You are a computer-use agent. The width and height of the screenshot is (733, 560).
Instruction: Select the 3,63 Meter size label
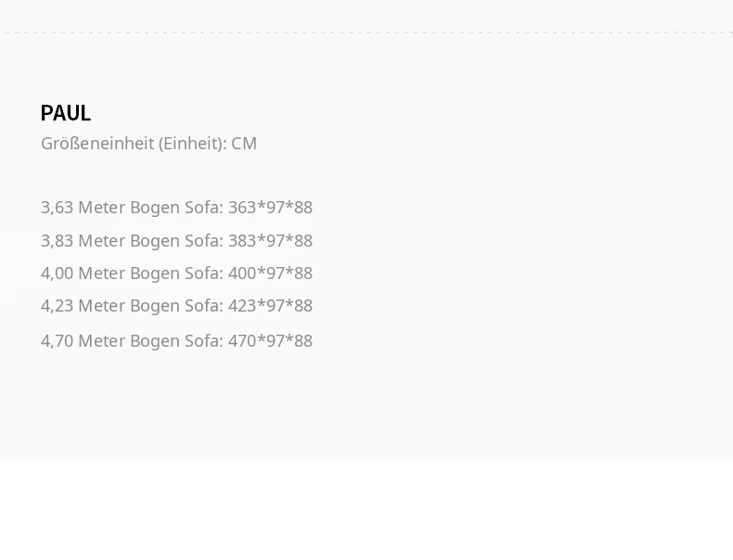coord(84,208)
